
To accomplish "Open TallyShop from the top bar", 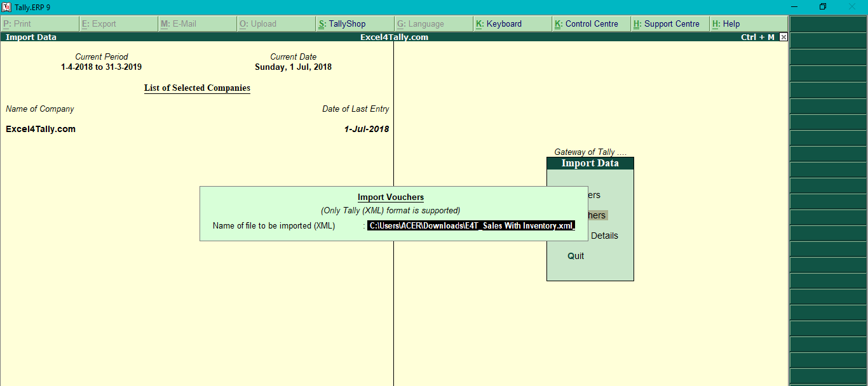I will pos(355,24).
